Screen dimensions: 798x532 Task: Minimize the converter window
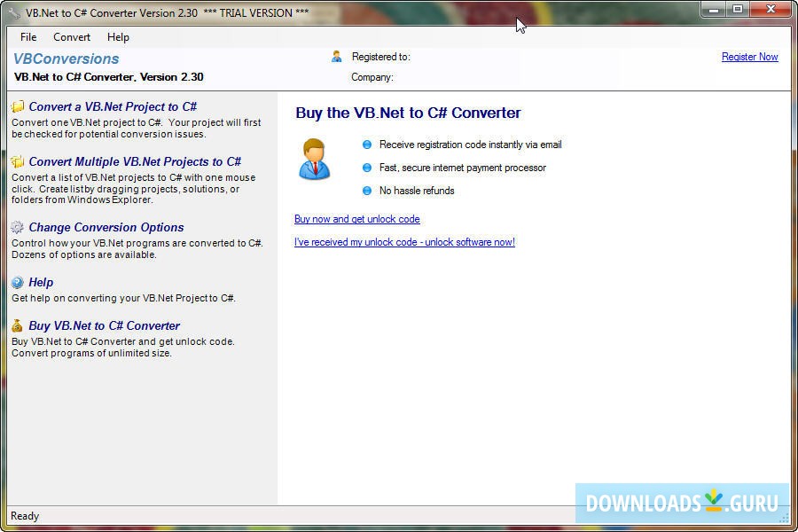pos(714,9)
